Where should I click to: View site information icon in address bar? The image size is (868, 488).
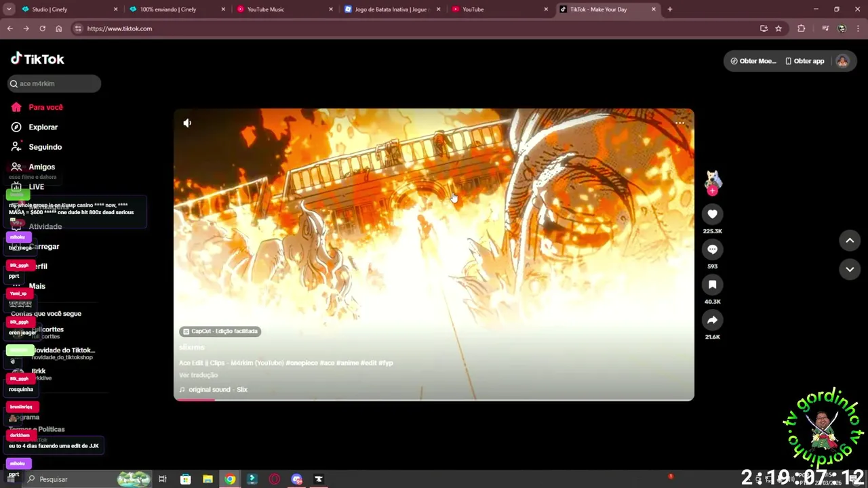click(78, 28)
